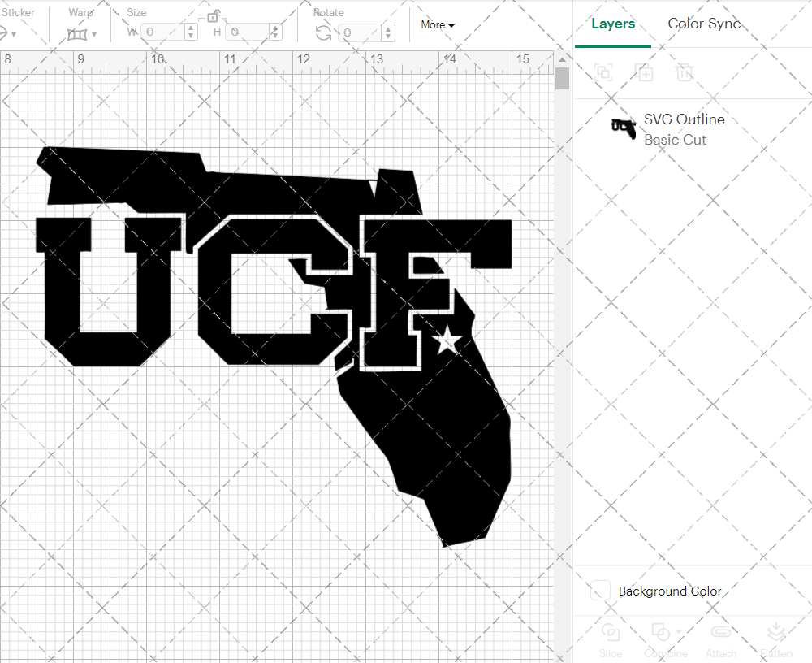812x663 pixels.
Task: Expand the Combine options arrow
Action: tap(677, 633)
